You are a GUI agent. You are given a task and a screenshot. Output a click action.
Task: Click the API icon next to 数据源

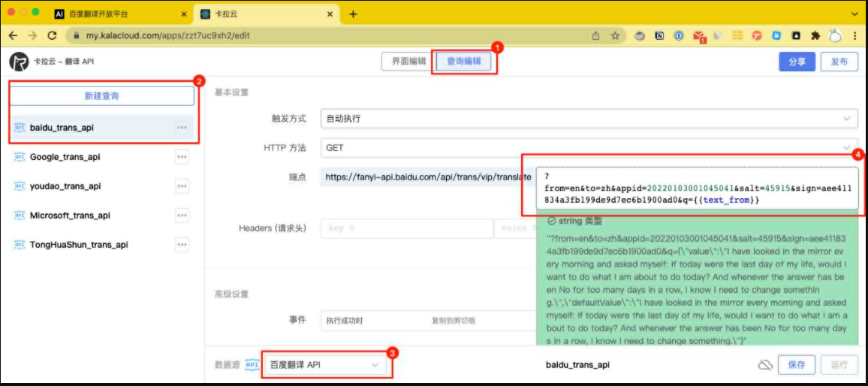coord(252,365)
